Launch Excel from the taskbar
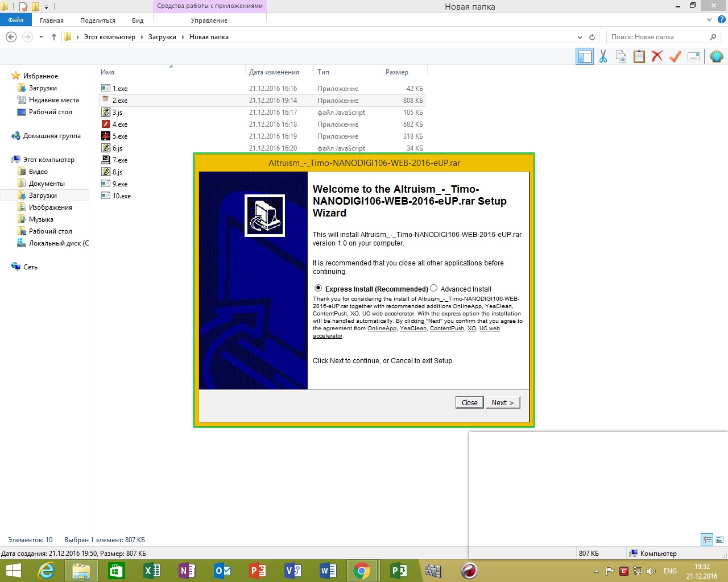728x582 pixels. click(151, 571)
